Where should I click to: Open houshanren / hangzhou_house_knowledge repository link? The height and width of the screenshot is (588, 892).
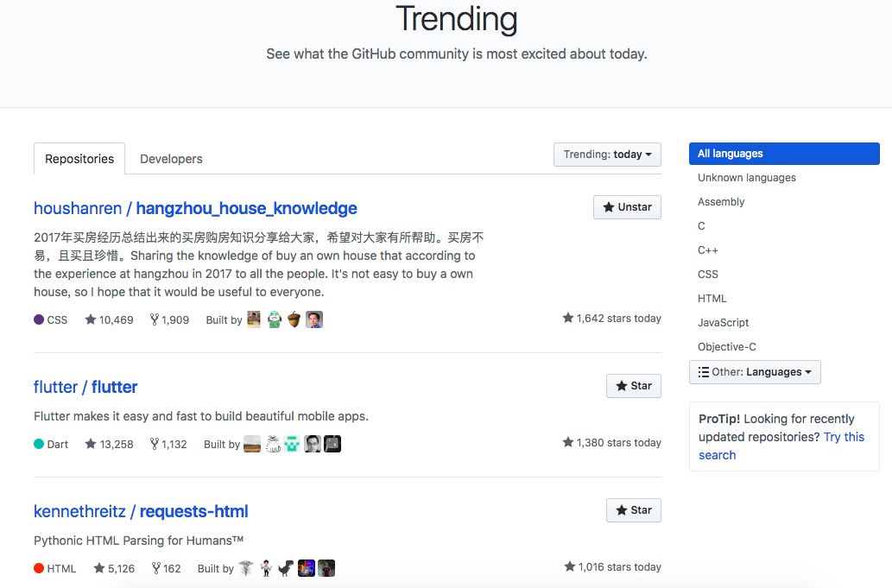click(x=195, y=209)
